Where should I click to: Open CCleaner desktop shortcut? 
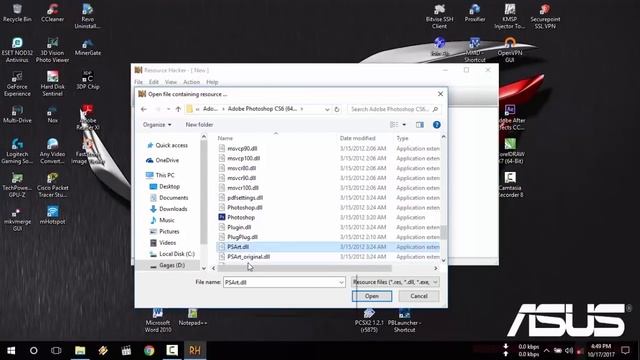click(x=52, y=13)
